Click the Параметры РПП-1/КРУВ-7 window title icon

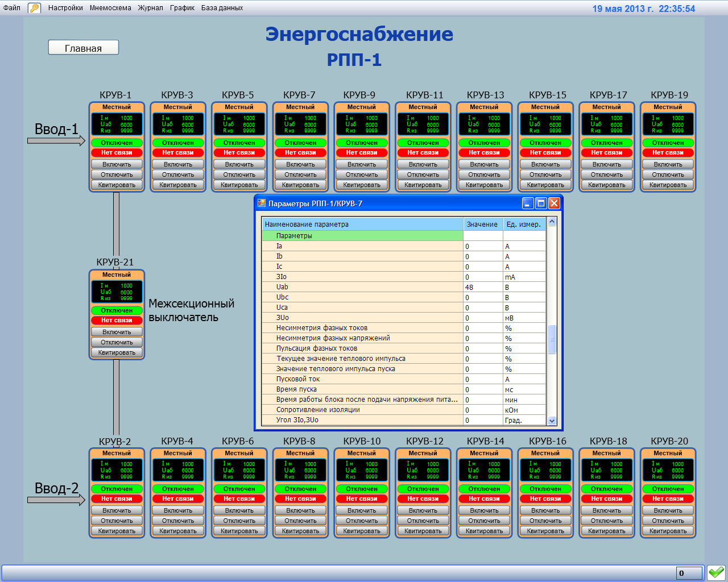(262, 203)
